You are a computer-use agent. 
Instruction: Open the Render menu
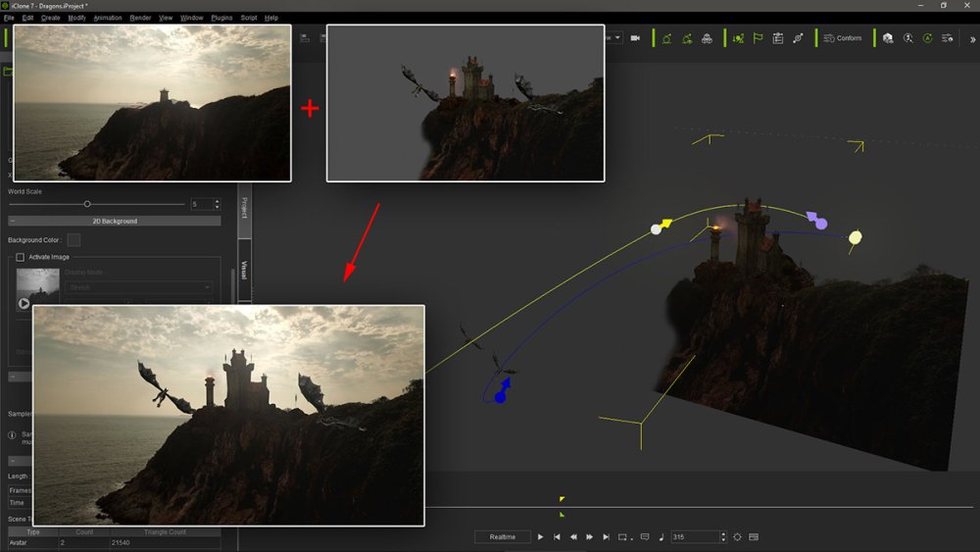(x=140, y=18)
